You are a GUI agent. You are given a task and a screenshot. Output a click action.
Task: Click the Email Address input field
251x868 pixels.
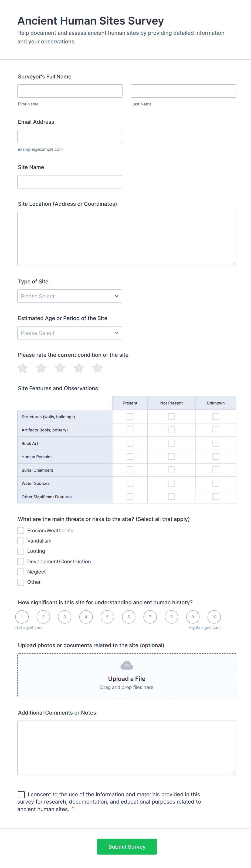pos(70,136)
